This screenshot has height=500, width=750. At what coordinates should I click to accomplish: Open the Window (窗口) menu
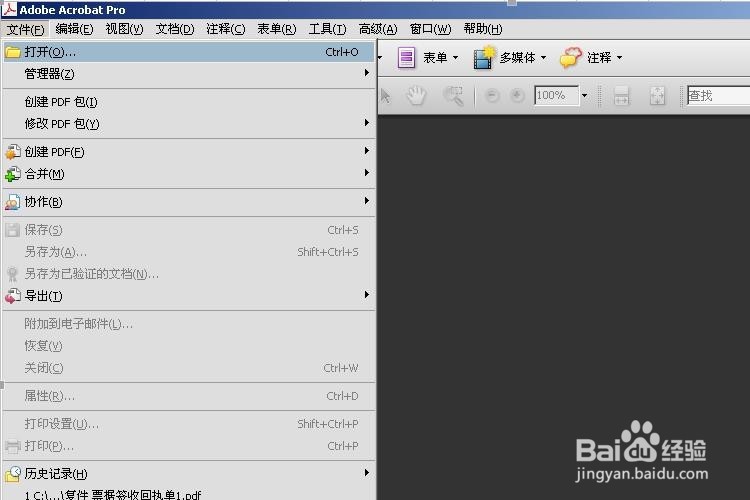[x=430, y=29]
